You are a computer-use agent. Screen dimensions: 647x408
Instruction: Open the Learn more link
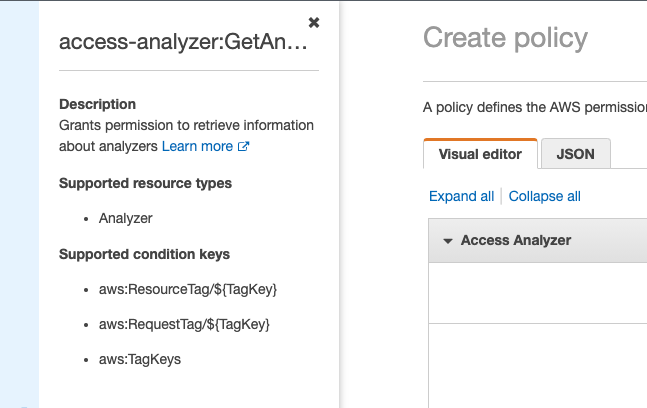tap(197, 146)
